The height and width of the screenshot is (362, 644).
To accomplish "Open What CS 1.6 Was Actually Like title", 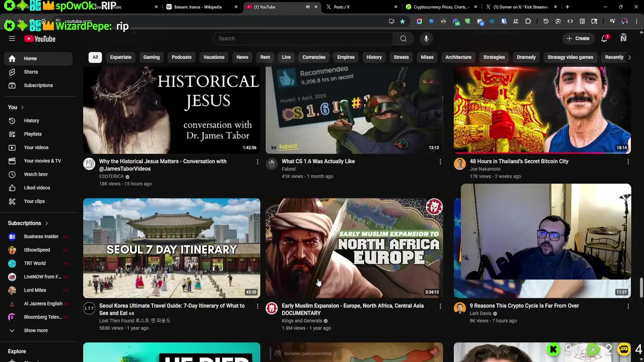I will tap(318, 161).
